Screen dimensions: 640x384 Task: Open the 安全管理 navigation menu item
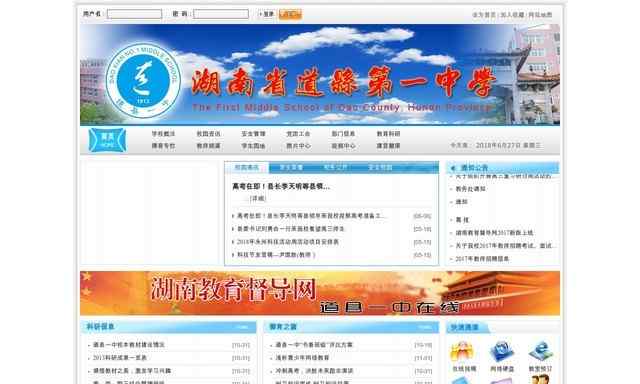(x=253, y=134)
